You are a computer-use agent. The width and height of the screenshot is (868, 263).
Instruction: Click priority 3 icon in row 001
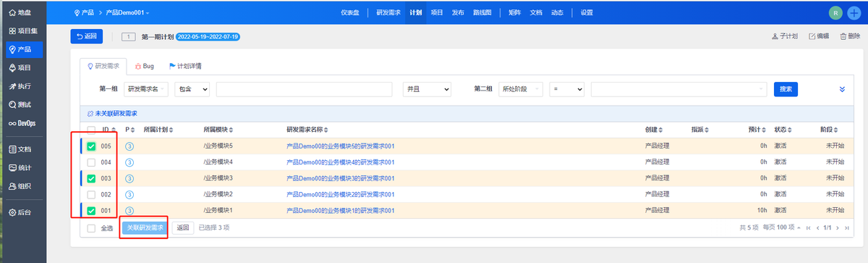coord(129,210)
